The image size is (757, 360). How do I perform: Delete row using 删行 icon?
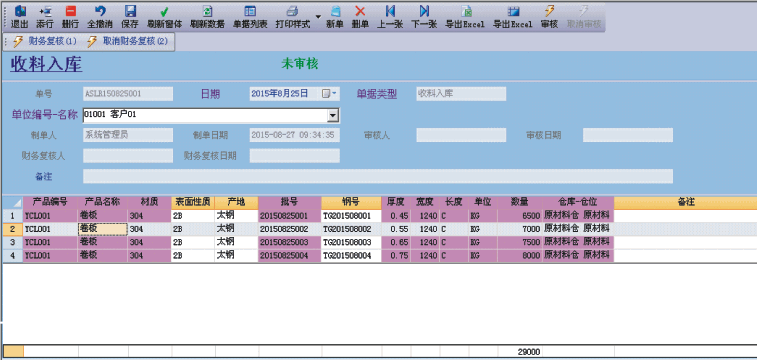point(70,16)
